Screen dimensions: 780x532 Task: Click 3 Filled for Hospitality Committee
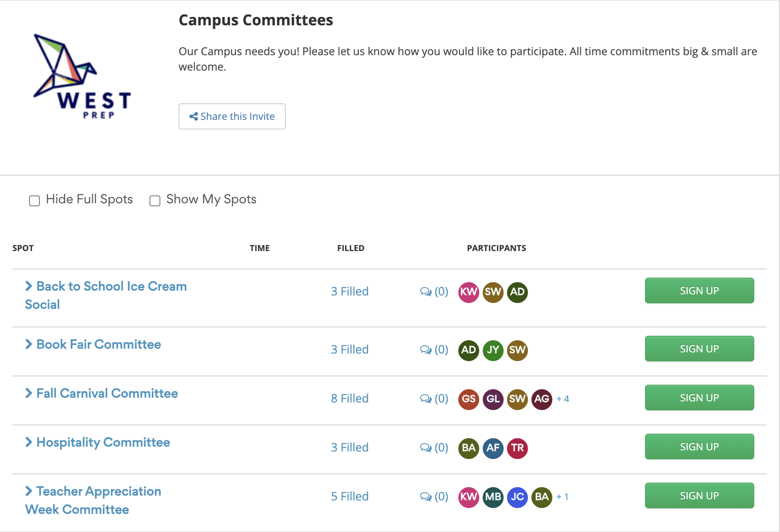[350, 447]
